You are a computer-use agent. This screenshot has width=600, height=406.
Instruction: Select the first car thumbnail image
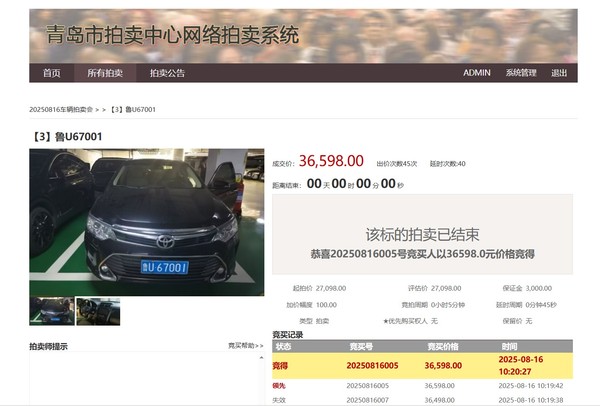tap(51, 310)
